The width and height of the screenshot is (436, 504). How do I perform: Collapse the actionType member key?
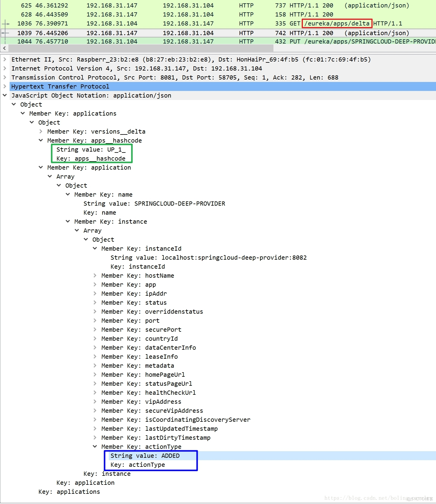click(x=95, y=447)
